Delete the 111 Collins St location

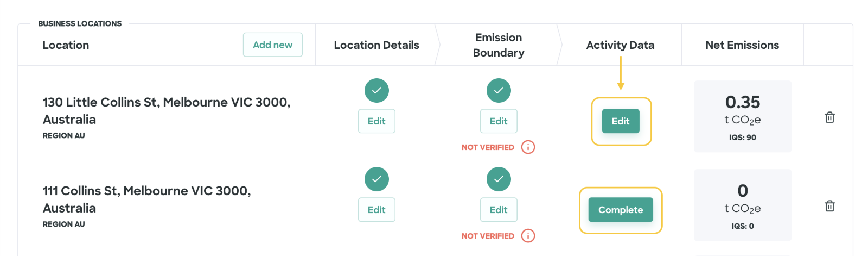pyautogui.click(x=829, y=206)
